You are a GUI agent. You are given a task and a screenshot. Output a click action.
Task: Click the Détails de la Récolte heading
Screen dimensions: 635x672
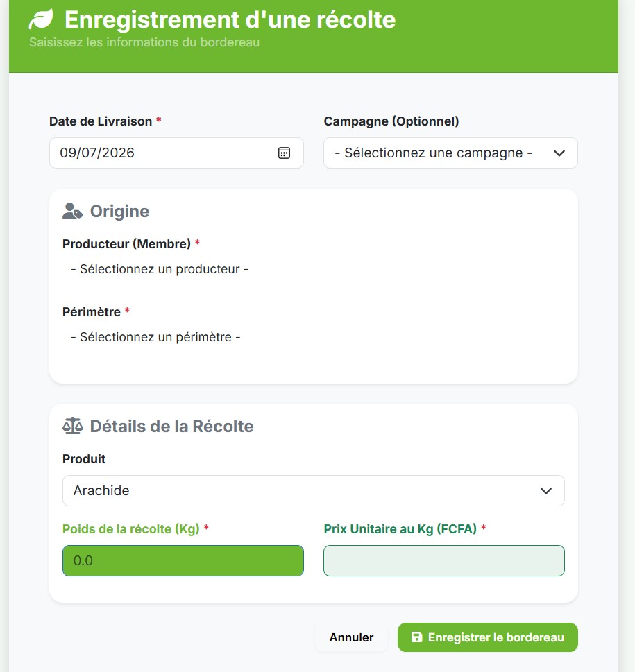click(x=171, y=426)
